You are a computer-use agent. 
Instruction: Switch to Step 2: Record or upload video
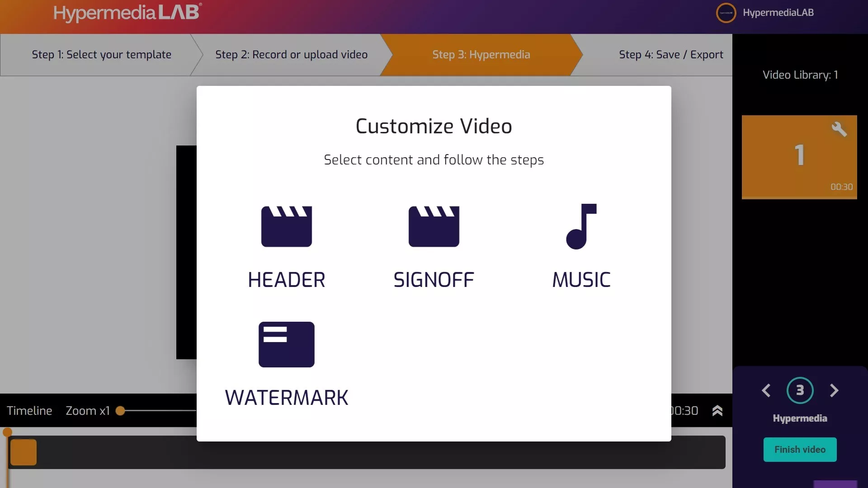point(291,55)
